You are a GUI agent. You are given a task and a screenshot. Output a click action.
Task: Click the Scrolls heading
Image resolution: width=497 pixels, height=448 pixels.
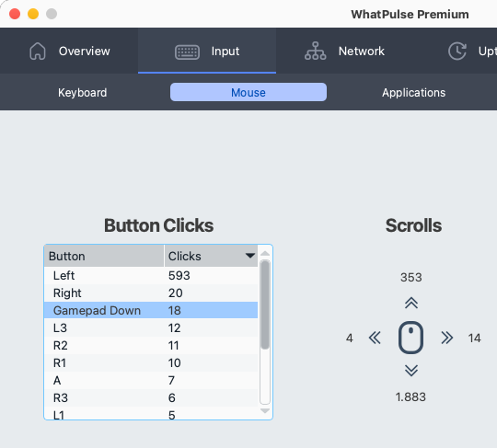tap(413, 225)
